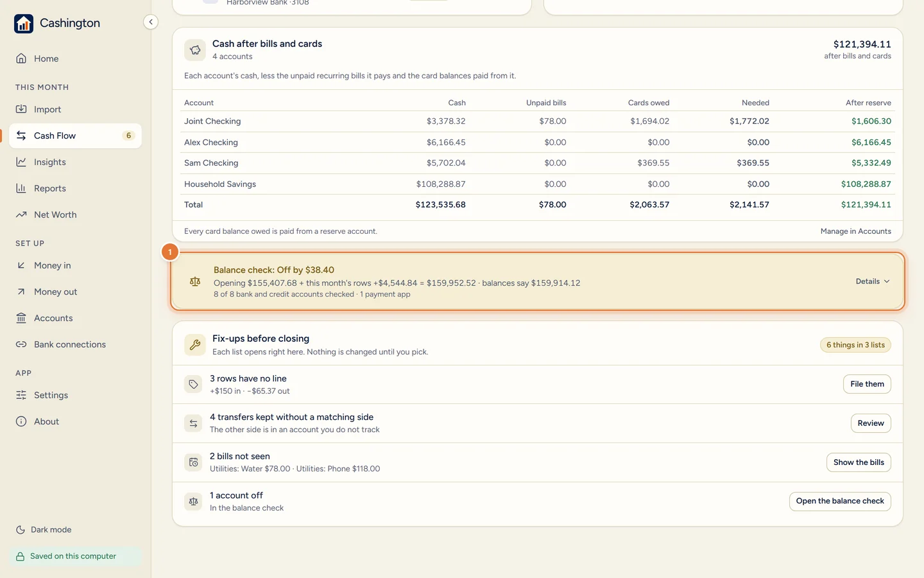The width and height of the screenshot is (924, 578).
Task: Click Show the bills button
Action: [859, 462]
